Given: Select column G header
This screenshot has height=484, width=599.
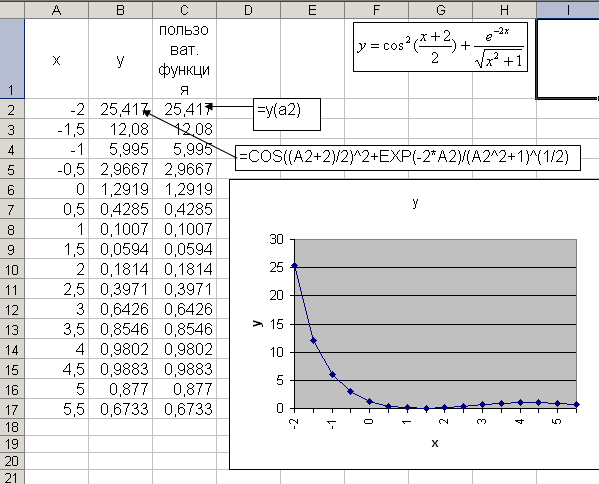Looking at the screenshot, I should [440, 10].
